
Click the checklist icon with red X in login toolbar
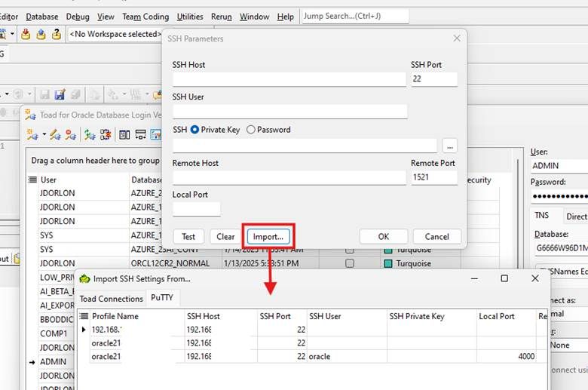coord(106,134)
